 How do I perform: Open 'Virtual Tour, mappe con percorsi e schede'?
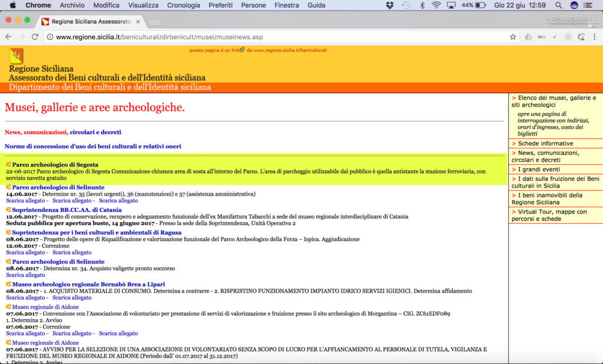[549, 215]
